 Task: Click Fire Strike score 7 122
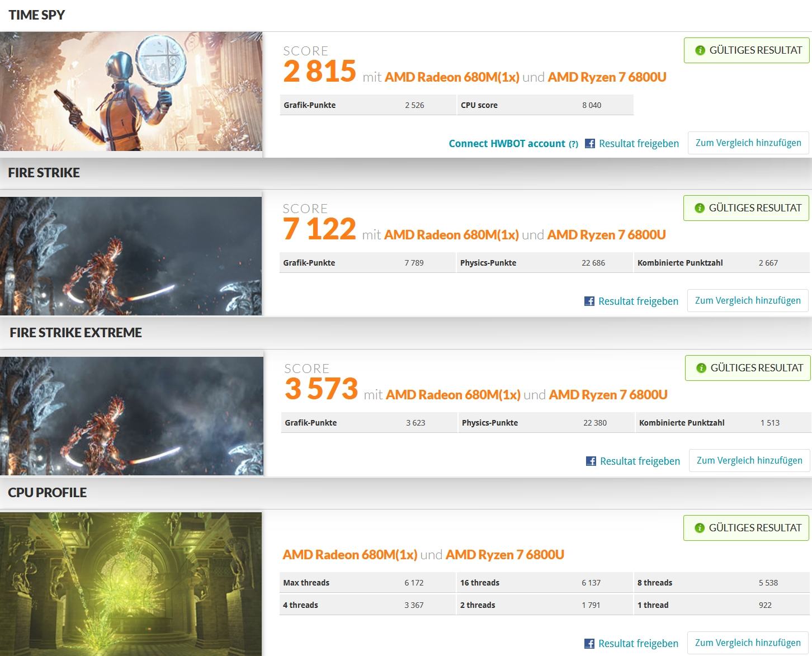[319, 229]
